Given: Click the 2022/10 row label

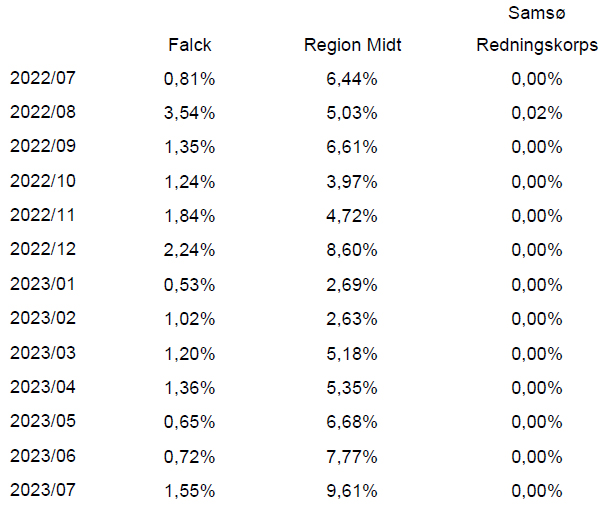Looking at the screenshot, I should [43, 181].
